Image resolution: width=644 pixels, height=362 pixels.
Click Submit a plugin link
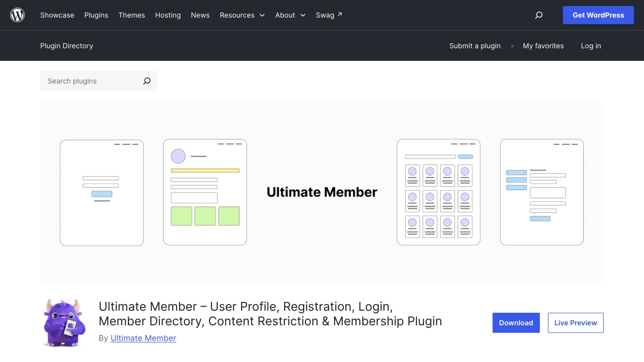pyautogui.click(x=475, y=46)
